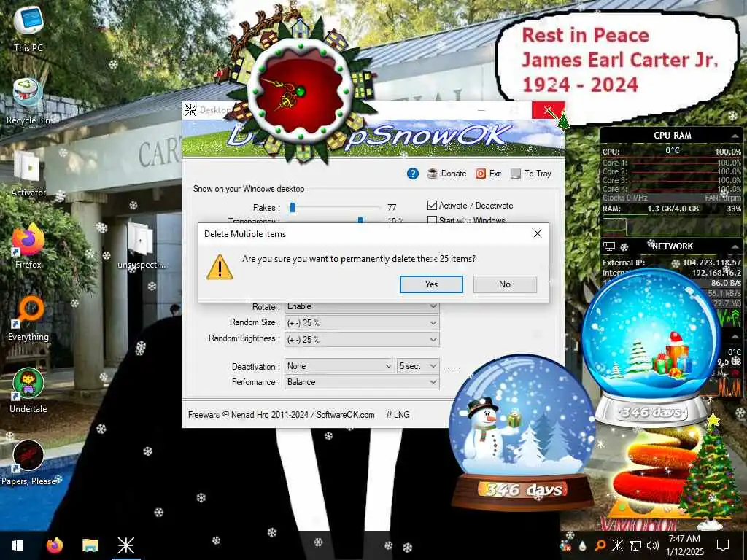Click Exit in DesktopSnowOK toolbar
Viewport: 747px width, 560px height.
488,174
